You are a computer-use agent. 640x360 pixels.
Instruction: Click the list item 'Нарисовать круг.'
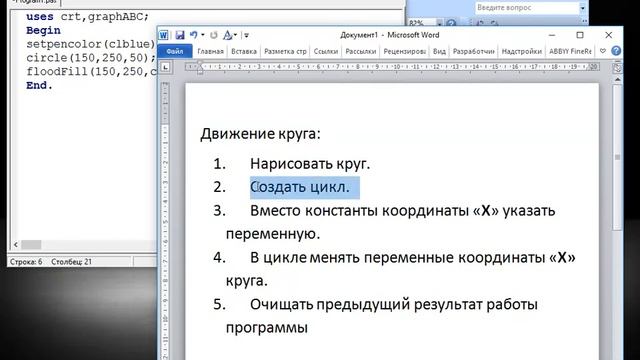[x=310, y=164]
